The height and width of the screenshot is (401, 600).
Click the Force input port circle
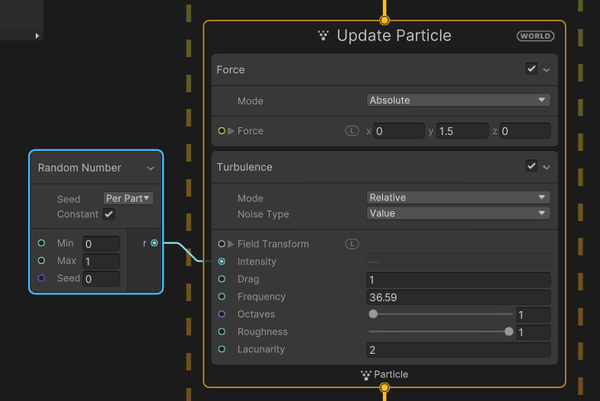(x=221, y=131)
